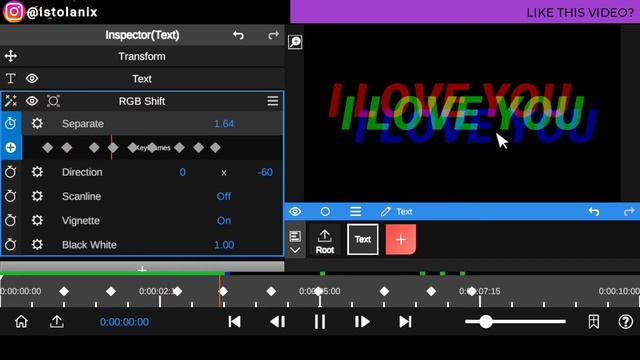
Task: Open the help question mark icon
Action: pos(626,322)
